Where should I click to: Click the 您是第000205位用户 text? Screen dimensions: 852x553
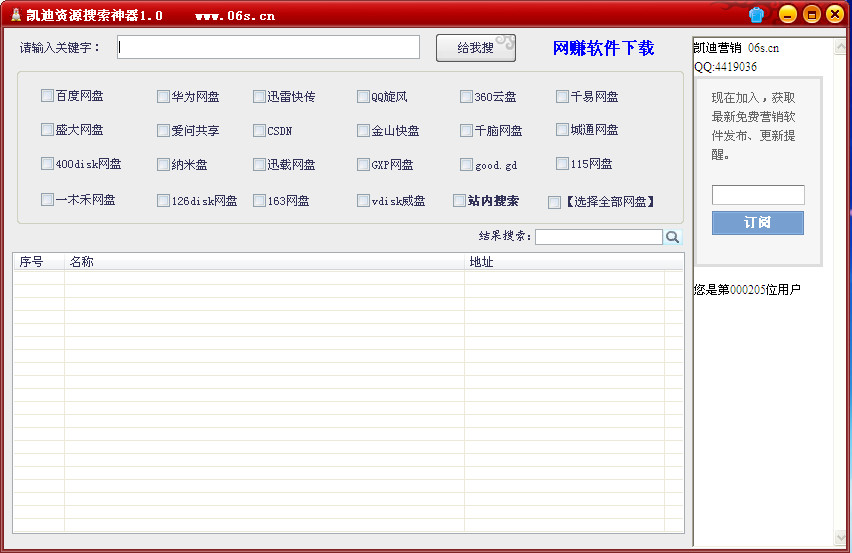[747, 290]
